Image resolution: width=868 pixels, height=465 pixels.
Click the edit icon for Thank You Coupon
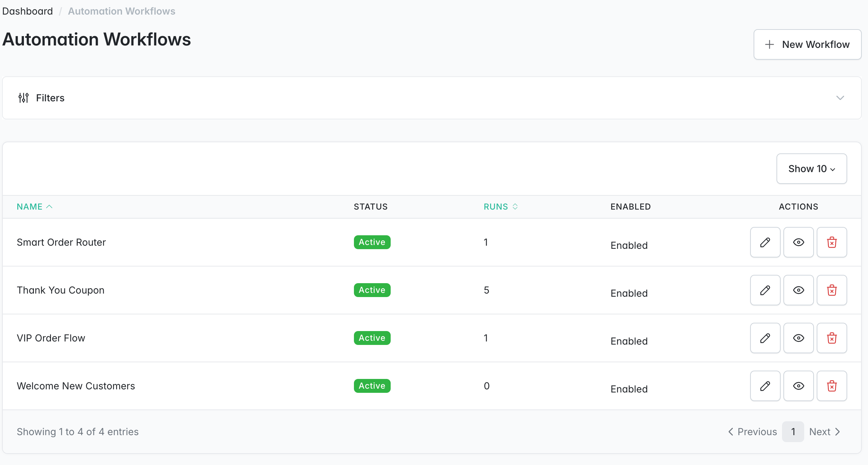click(x=765, y=290)
